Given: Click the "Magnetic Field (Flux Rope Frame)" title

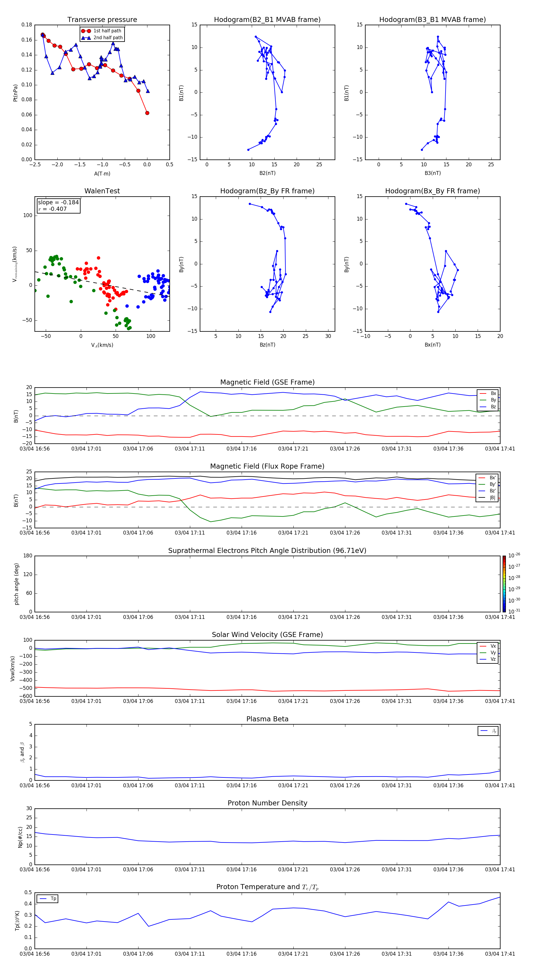Looking at the screenshot, I should coord(267,467).
